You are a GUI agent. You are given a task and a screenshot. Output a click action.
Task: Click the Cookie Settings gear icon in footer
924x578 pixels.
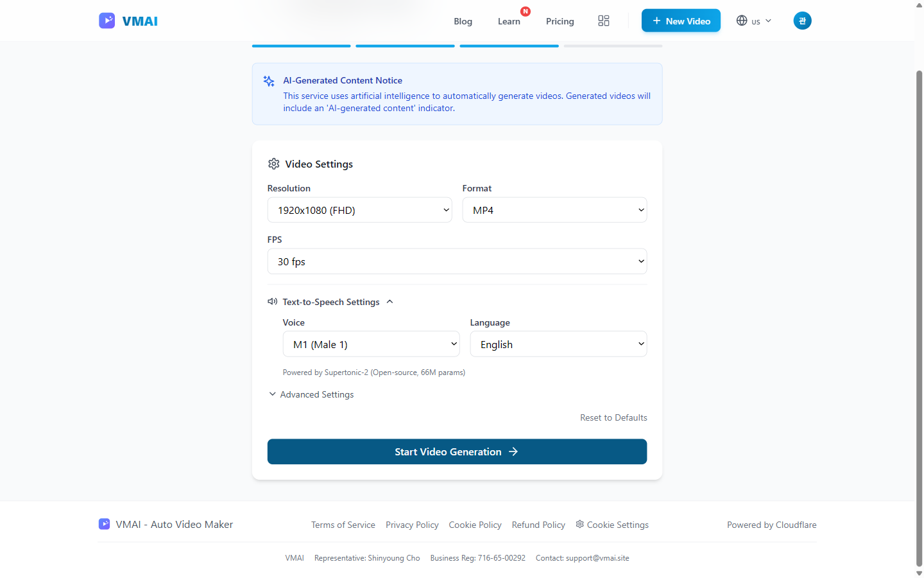click(x=579, y=524)
